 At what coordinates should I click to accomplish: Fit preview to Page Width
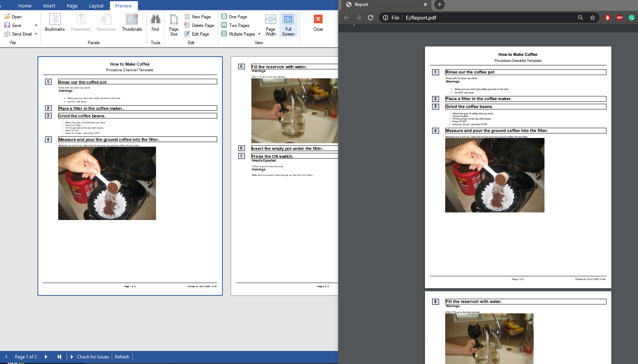(270, 25)
